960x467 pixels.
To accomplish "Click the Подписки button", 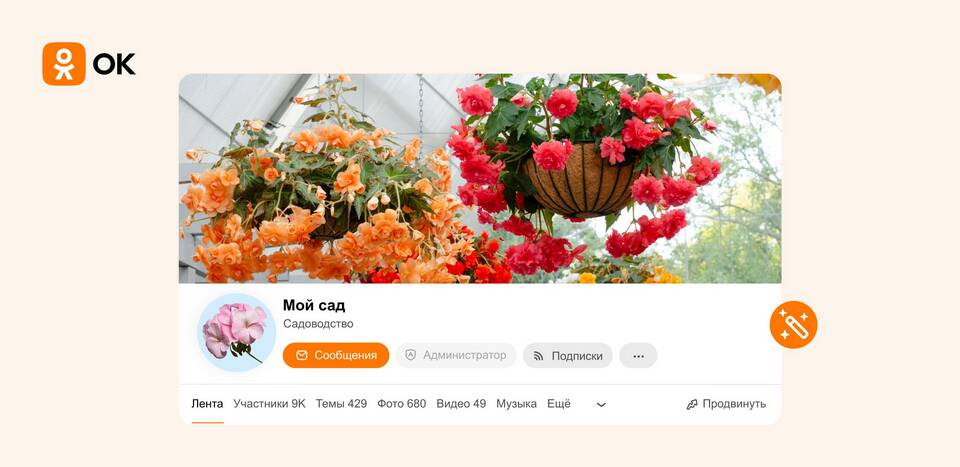I will point(568,356).
